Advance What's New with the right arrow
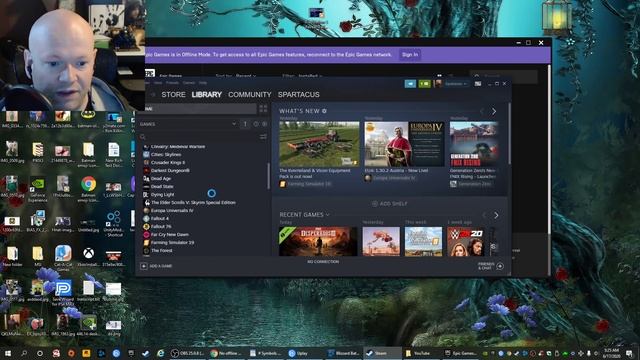Image resolution: width=640 pixels, height=360 pixels. coord(494,111)
